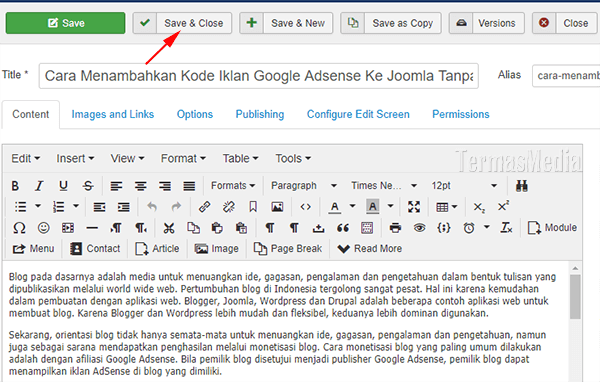Insert emoticon smiley icon
Viewport: 600px width, 382px height.
44,228
